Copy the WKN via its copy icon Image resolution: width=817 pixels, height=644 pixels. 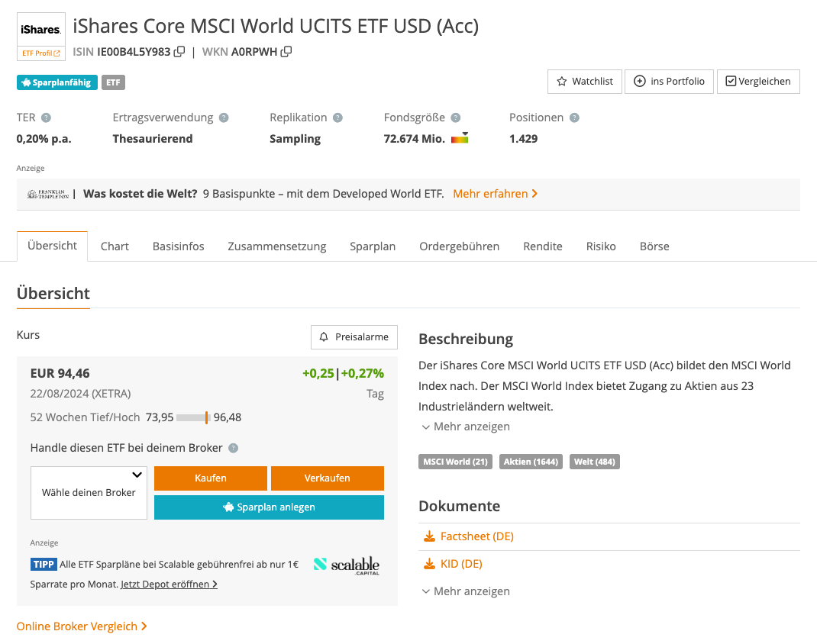[x=286, y=51]
